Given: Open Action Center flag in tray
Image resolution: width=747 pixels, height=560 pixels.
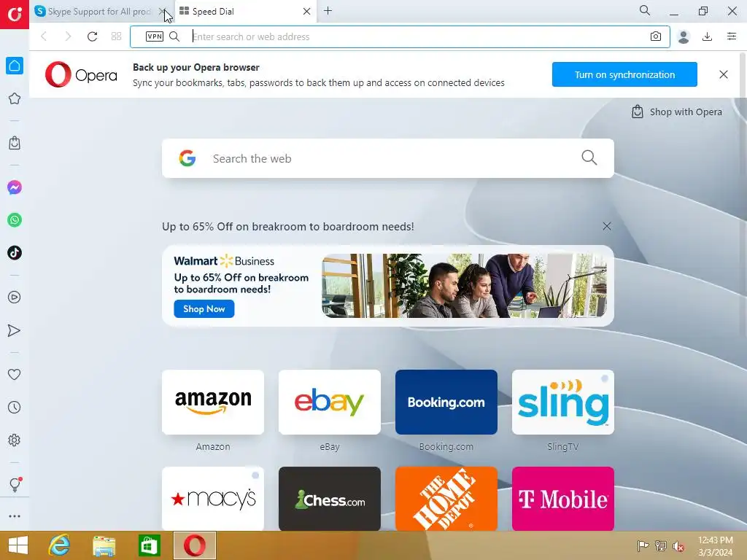Looking at the screenshot, I should [643, 545].
